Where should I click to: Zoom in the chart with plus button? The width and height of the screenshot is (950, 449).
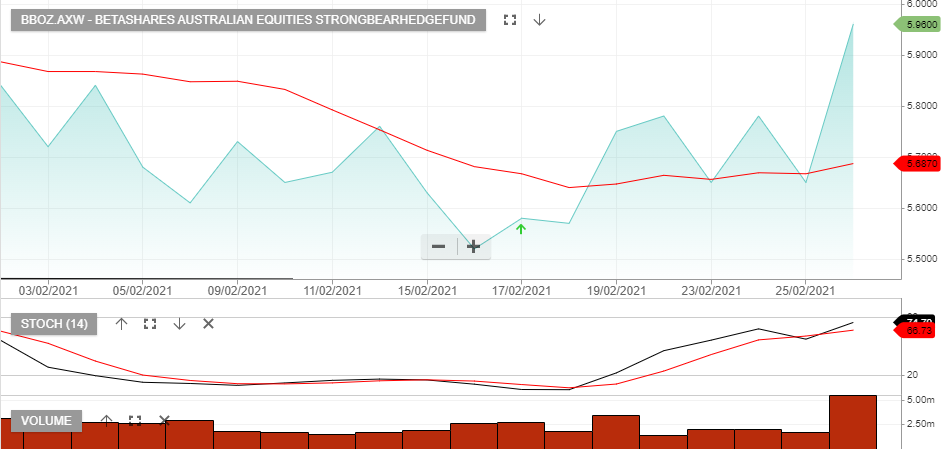474,247
